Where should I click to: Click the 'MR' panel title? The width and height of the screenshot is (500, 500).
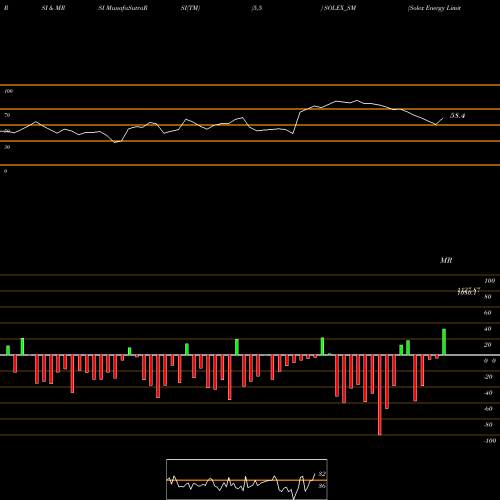click(x=446, y=260)
